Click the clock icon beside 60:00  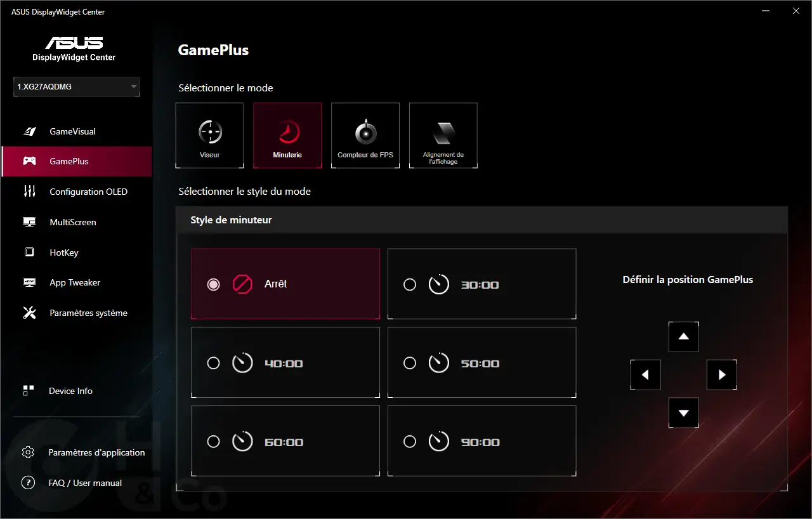point(242,442)
